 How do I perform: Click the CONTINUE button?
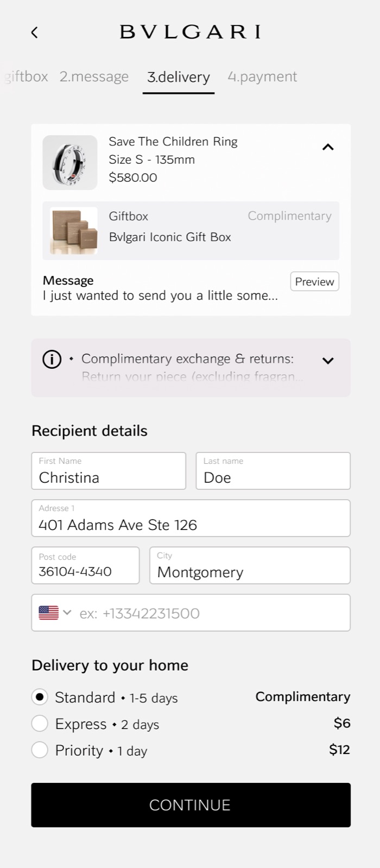tap(191, 805)
